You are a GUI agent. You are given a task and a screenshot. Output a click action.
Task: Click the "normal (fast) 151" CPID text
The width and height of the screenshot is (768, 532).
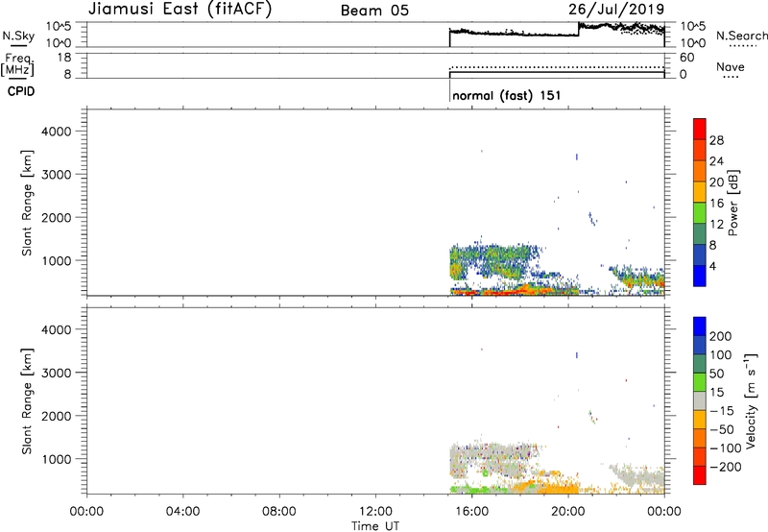tap(507, 95)
